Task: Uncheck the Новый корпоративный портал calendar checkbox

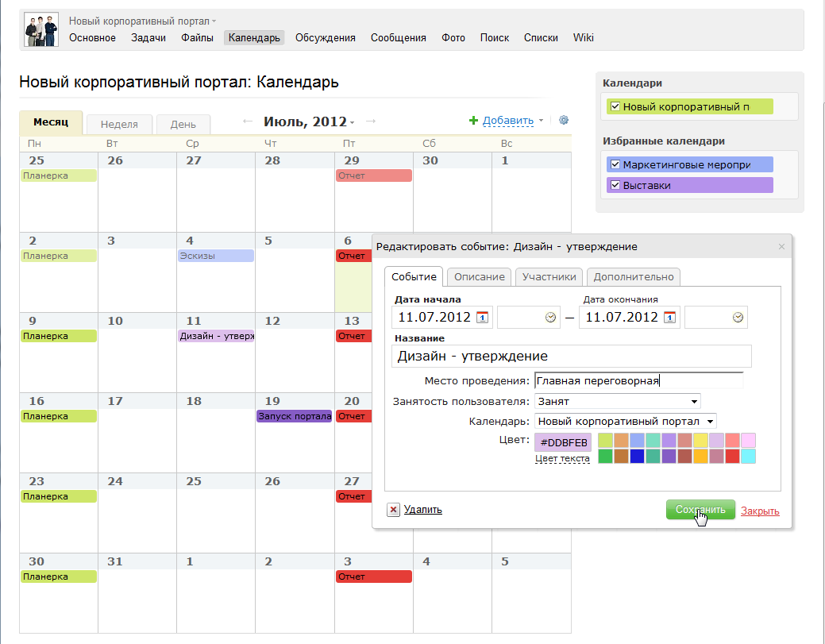Action: [x=614, y=106]
